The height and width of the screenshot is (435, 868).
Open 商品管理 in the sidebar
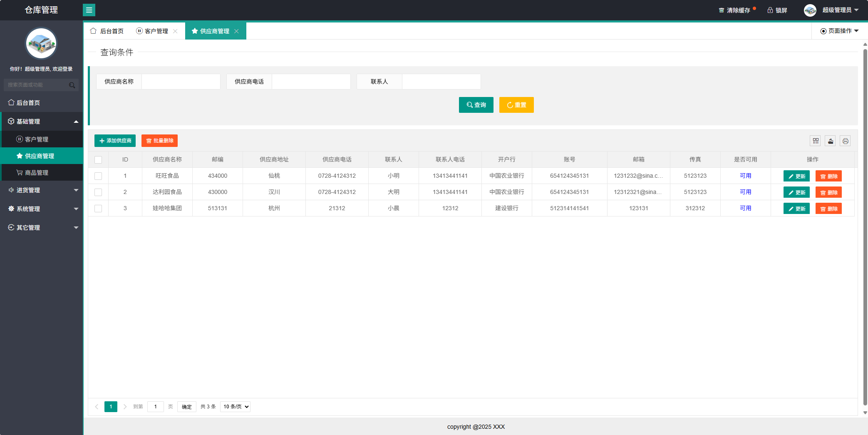pos(42,173)
